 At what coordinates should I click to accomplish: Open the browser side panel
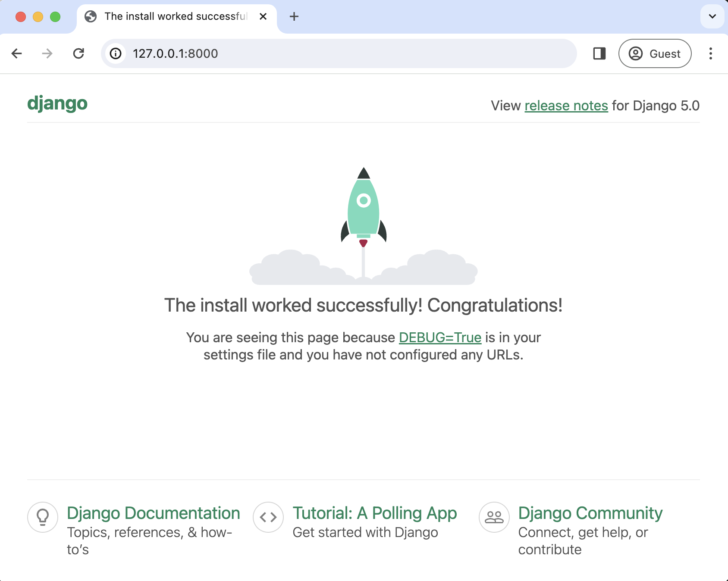pos(599,53)
